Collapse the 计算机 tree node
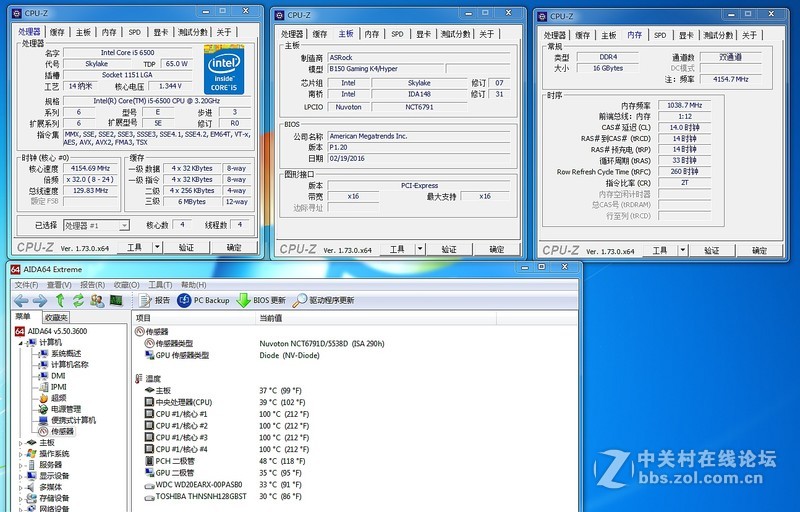 pyautogui.click(x=21, y=343)
